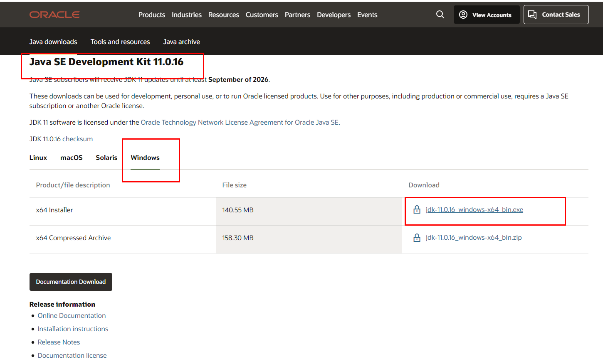Click the lock icon beside jdk-11.0.16_windows-x64_bin.zip
603x364 pixels.
point(417,238)
